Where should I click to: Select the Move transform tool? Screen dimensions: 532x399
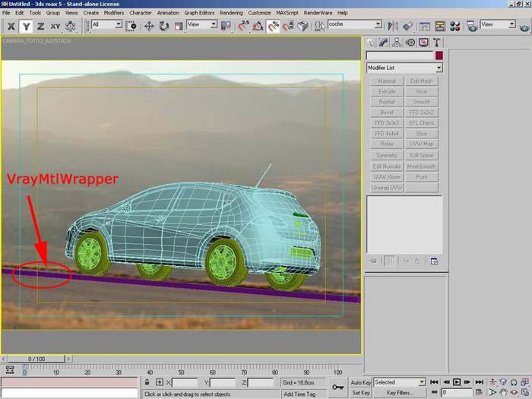[x=147, y=26]
